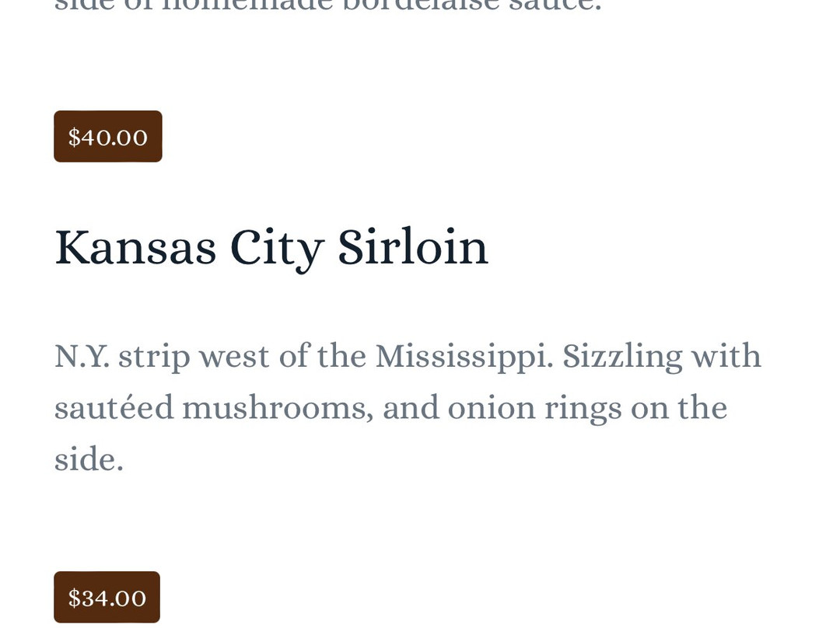The image size is (840, 628).
Task: Click the $34.00 price badge
Action: pyautogui.click(x=107, y=597)
